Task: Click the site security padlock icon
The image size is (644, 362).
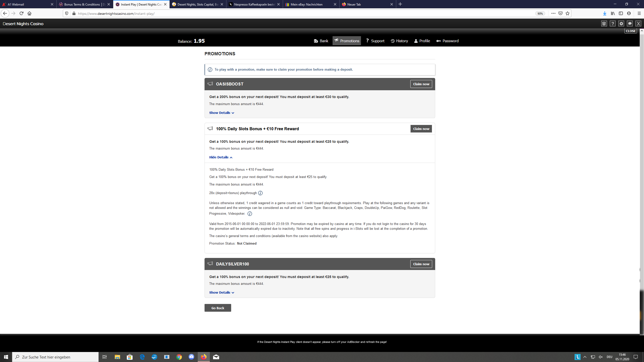Action: (74, 14)
